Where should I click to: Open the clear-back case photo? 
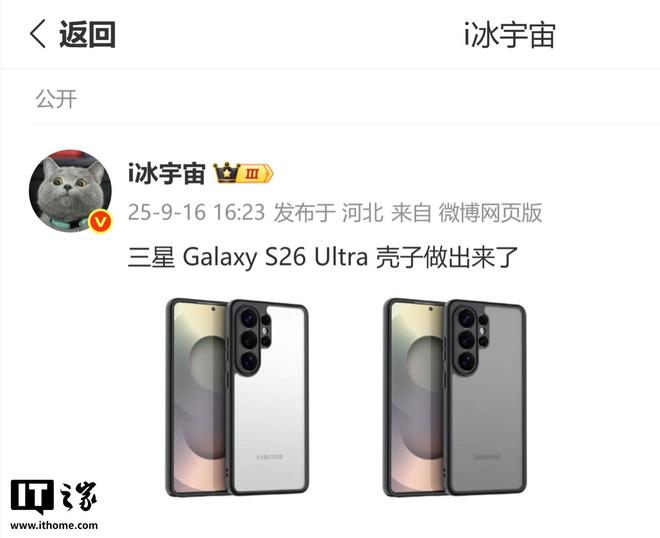click(237, 397)
